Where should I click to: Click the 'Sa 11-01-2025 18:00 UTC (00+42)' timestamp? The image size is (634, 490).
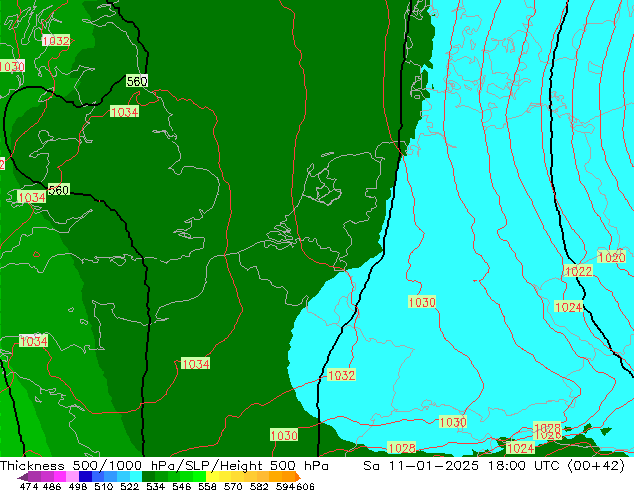pyautogui.click(x=494, y=466)
